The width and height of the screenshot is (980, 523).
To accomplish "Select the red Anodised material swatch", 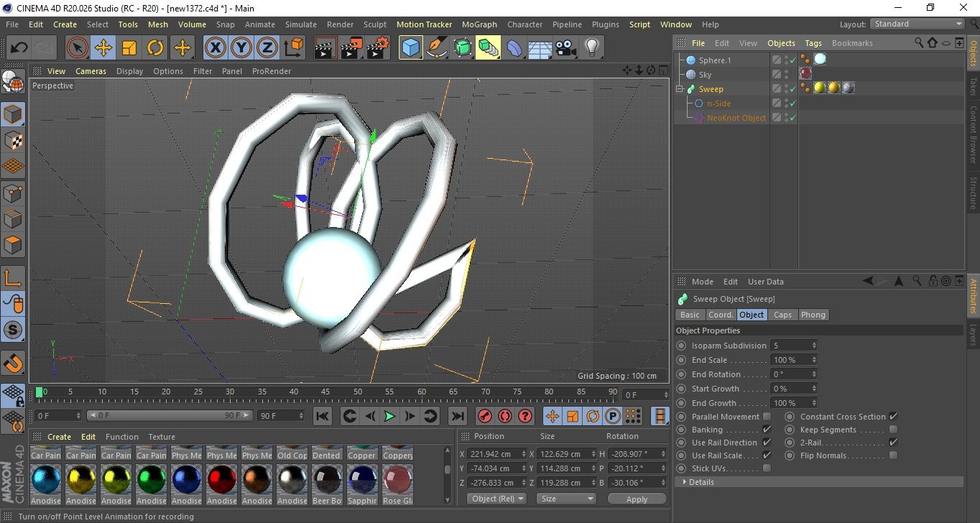I will [x=222, y=480].
